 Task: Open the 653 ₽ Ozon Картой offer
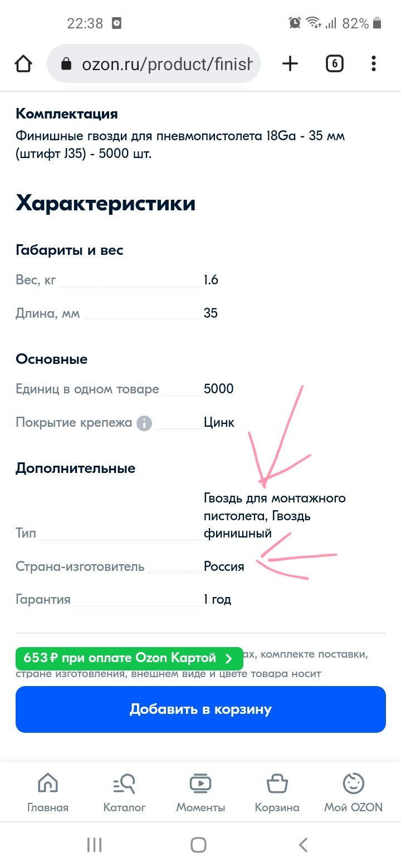129,658
